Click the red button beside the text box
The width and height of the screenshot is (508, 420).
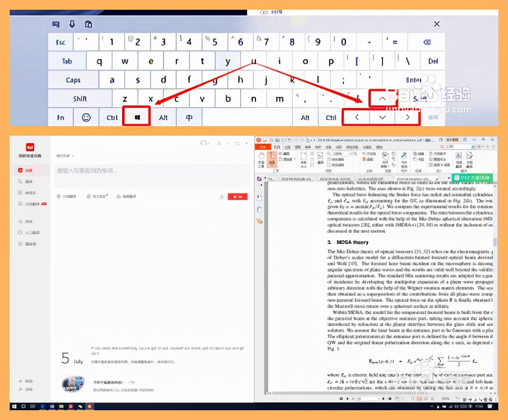pos(237,196)
